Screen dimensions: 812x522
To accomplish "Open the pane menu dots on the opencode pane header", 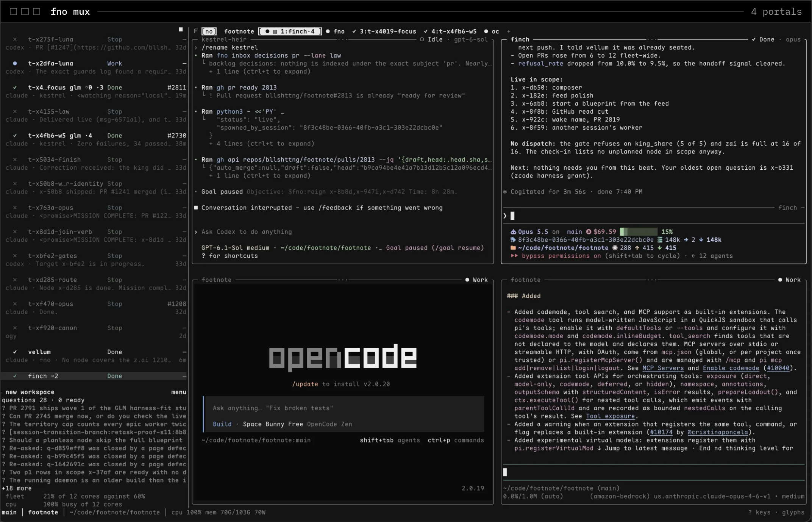I will (342, 280).
